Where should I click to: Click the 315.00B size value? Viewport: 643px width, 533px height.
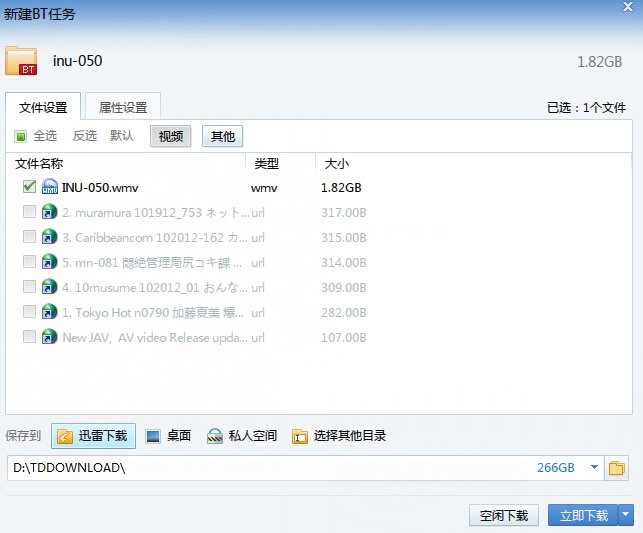(344, 238)
